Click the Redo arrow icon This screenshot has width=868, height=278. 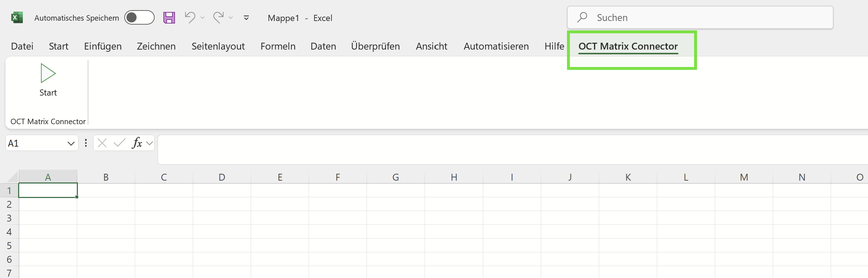[218, 17]
